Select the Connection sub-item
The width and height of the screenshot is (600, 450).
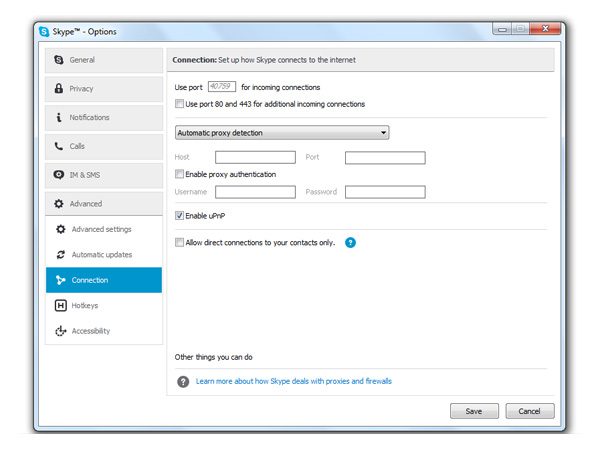[104, 280]
